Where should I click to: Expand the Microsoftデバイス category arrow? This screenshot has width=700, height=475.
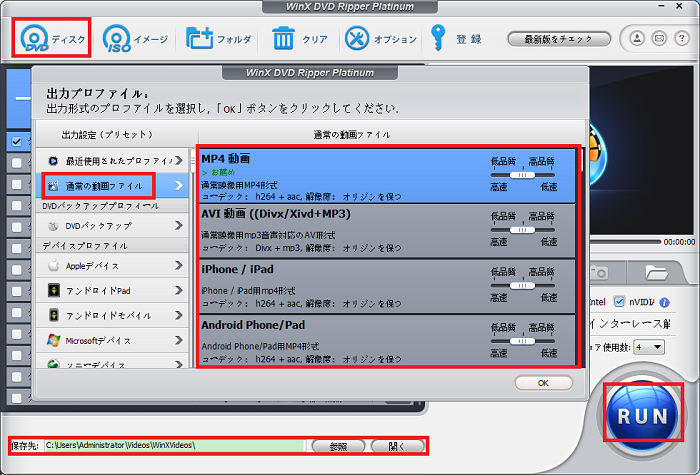(179, 340)
